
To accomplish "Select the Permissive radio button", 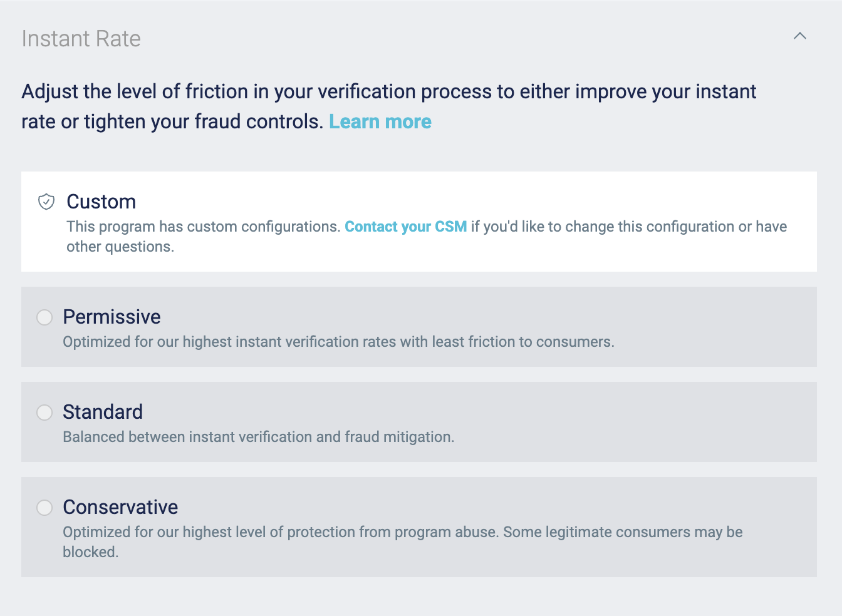I will [x=44, y=317].
